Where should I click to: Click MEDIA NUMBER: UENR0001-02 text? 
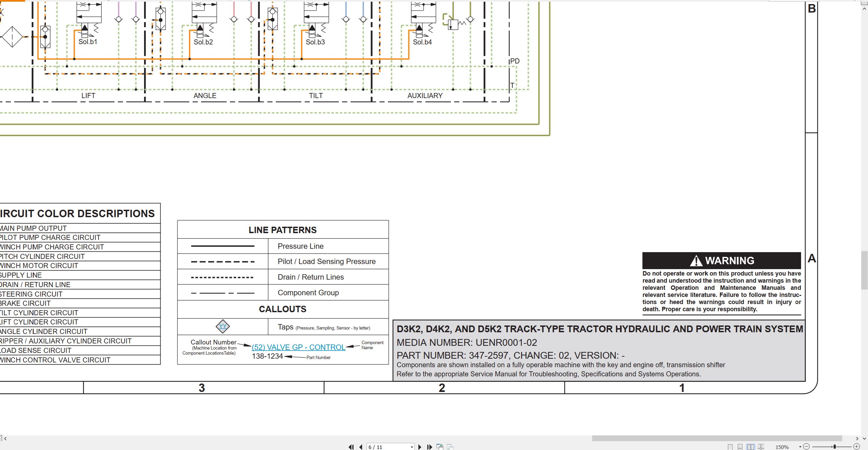tap(467, 343)
